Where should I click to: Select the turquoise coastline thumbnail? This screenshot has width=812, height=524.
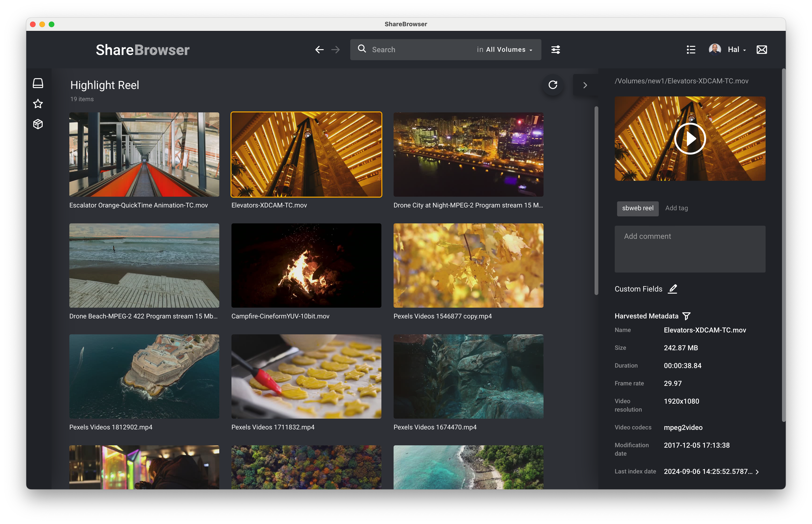468,467
